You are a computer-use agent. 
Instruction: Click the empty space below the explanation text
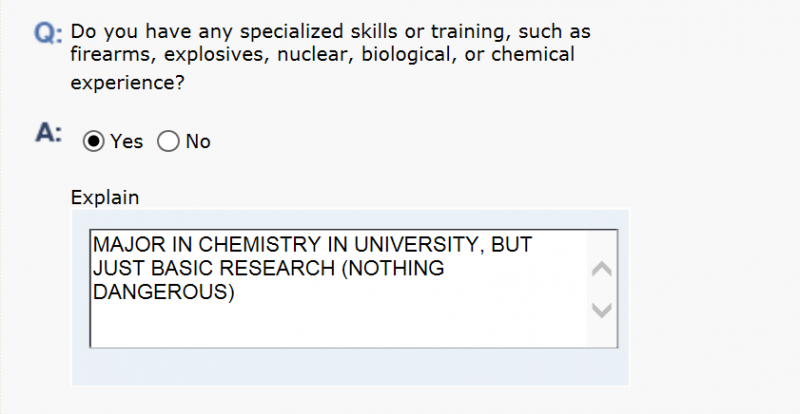coord(330,325)
